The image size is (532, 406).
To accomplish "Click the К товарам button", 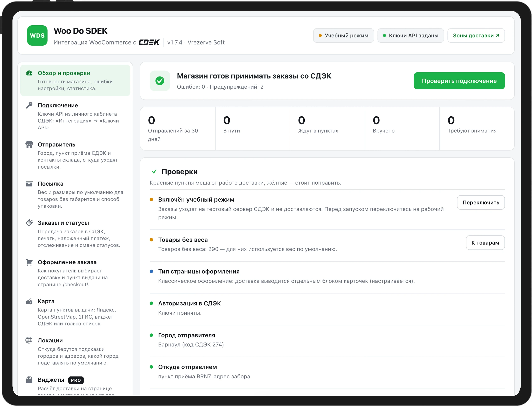I will pos(485,243).
